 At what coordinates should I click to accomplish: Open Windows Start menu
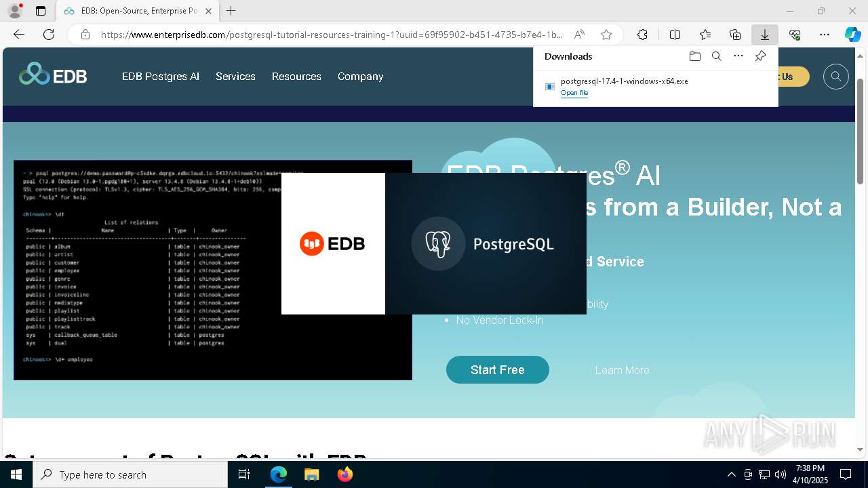[16, 474]
